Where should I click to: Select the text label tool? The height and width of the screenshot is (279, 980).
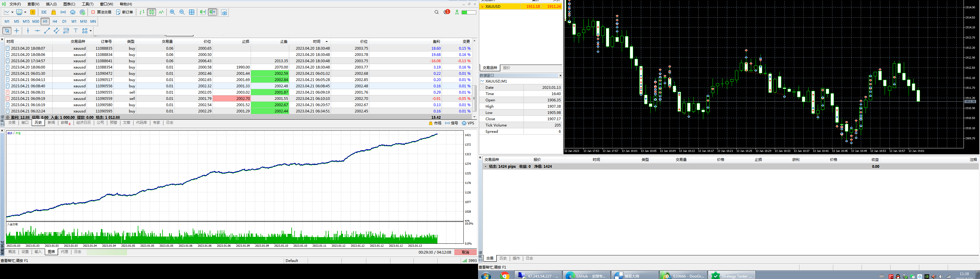(76, 31)
